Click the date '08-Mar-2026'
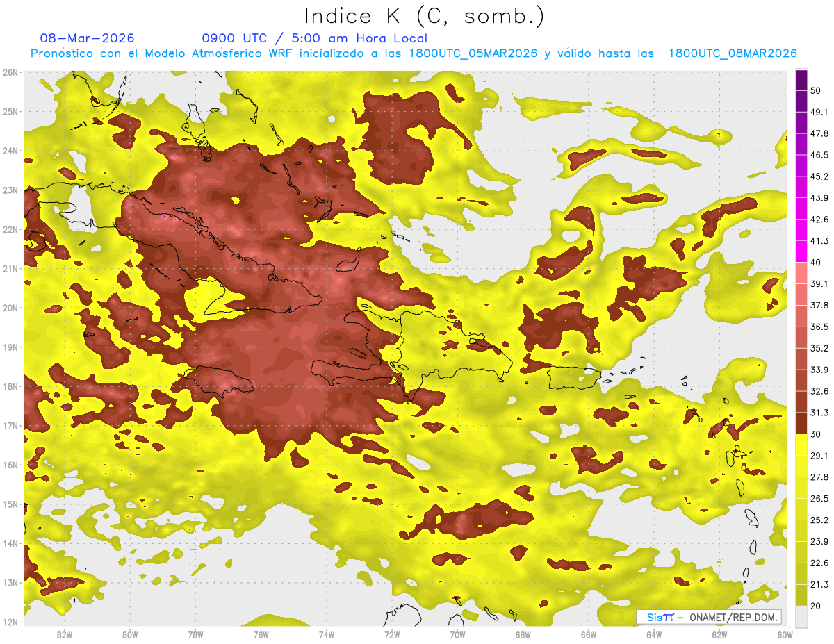Screen dimensions: 834x644 88,38
